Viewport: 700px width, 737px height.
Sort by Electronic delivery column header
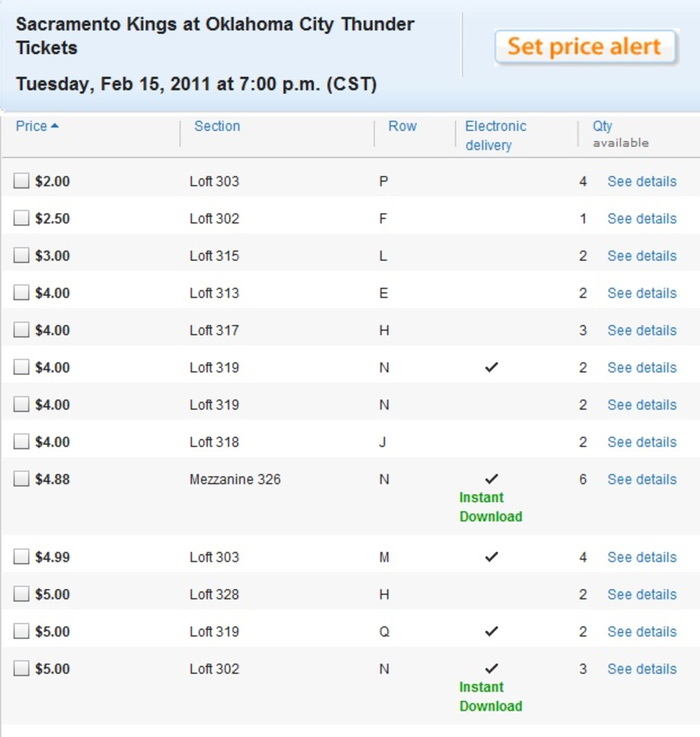495,135
